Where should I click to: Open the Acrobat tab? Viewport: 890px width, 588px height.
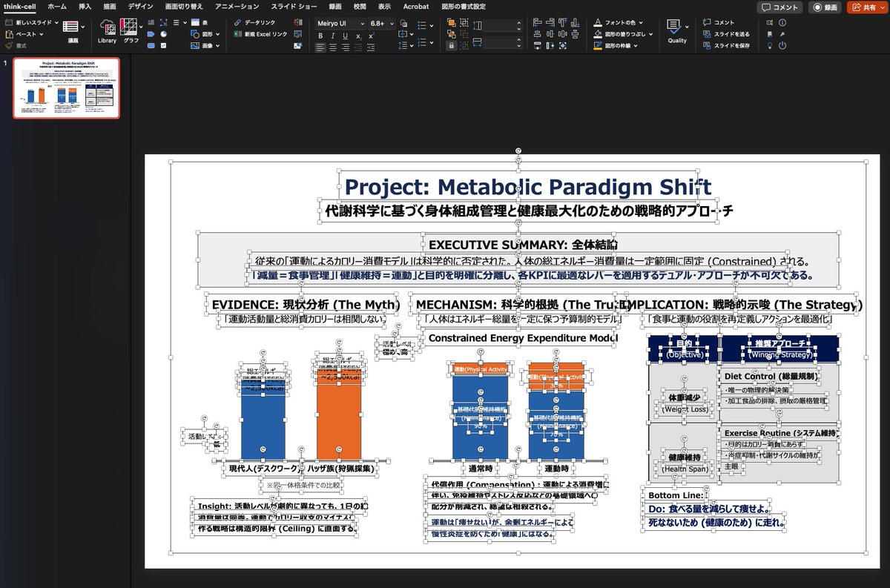415,6
